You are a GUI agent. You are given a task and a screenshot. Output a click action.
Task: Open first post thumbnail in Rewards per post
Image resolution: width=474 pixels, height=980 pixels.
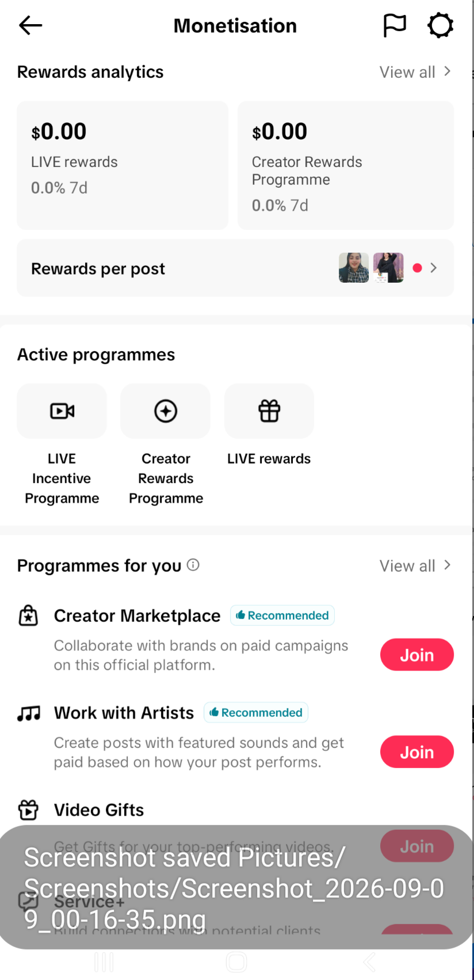354,268
